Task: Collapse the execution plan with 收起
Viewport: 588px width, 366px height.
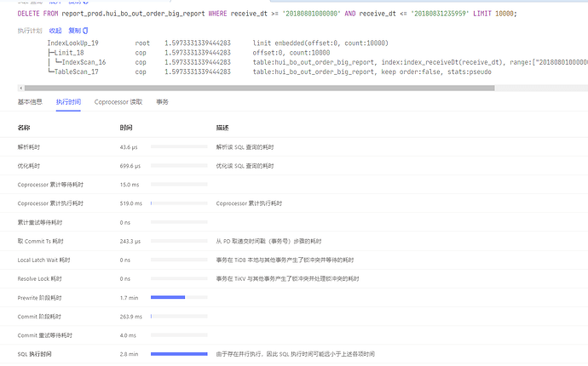Action: [x=55, y=31]
